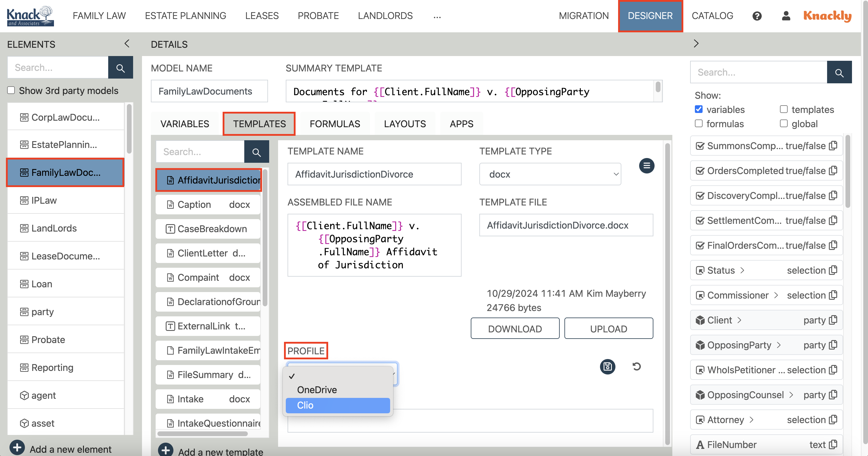Choose Clio in the profile dropdown
The width and height of the screenshot is (868, 456).
pos(338,405)
